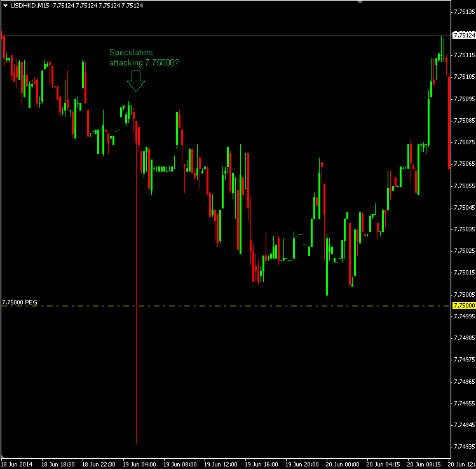Click the 7.75095 price scale label
The height and width of the screenshot is (469, 476).
pyautogui.click(x=464, y=99)
